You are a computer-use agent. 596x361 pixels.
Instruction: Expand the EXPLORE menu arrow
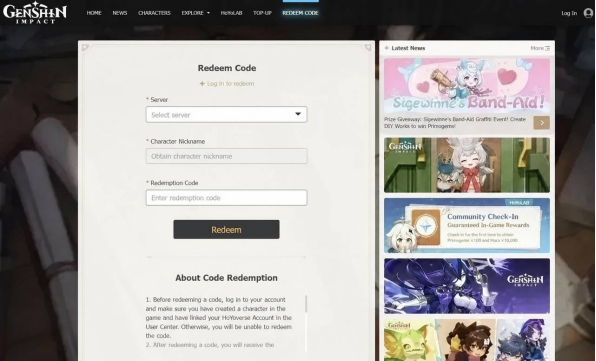208,13
